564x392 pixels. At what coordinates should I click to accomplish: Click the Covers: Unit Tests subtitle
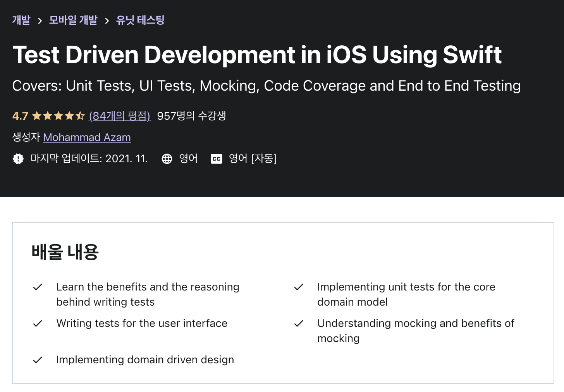(x=267, y=86)
